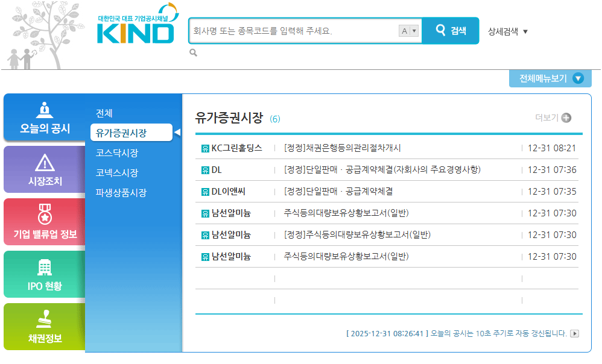The image size is (602, 364).
Task: Open the 시장조치 section
Action: point(45,169)
